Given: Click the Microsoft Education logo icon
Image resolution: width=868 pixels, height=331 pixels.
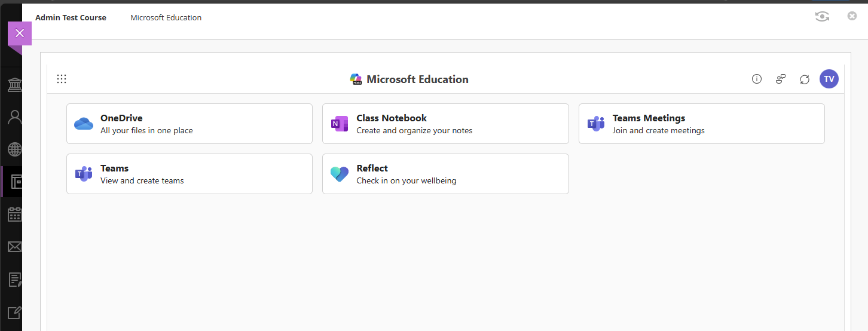Looking at the screenshot, I should 356,79.
